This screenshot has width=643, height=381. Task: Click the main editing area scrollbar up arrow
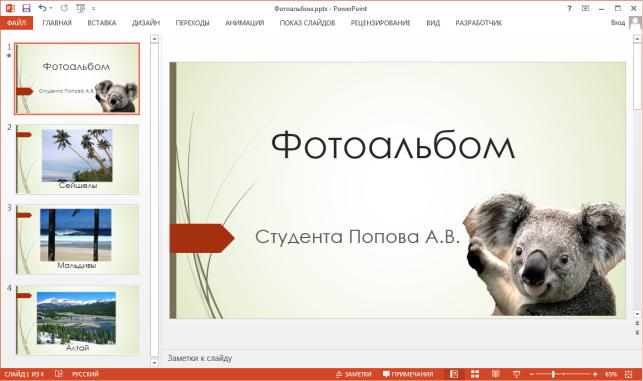click(637, 39)
